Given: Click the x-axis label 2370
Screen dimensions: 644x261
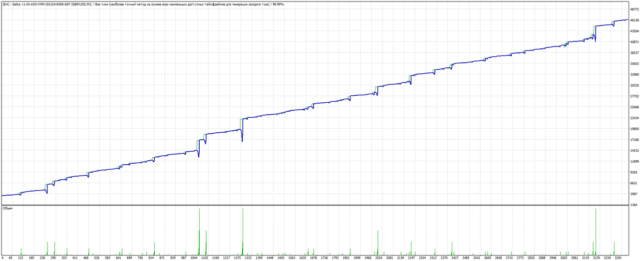Looking at the screenshot, I should 443,258.
